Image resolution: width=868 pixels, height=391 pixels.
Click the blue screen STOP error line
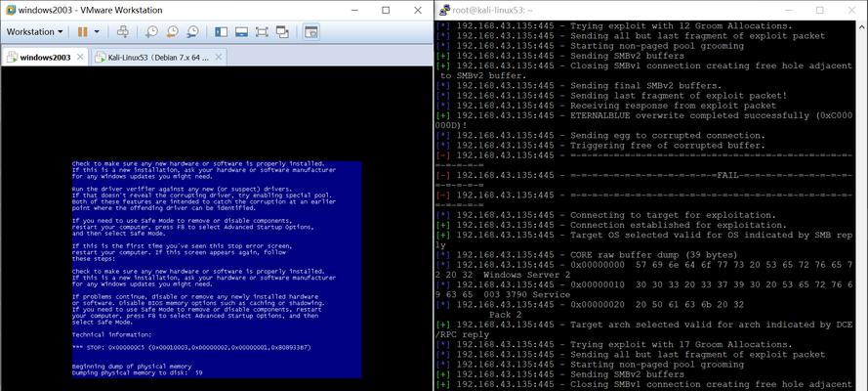pos(191,348)
